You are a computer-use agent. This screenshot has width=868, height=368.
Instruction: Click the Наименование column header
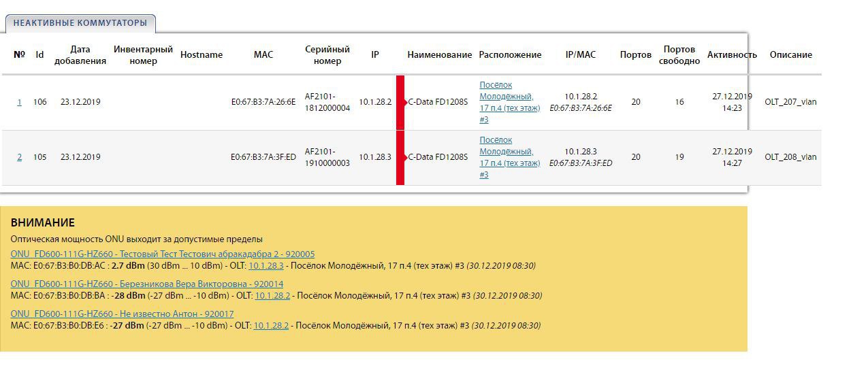coord(440,54)
